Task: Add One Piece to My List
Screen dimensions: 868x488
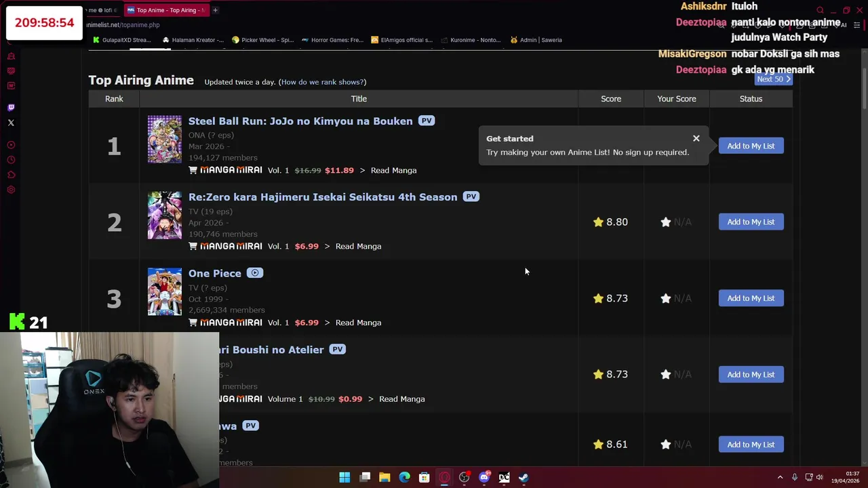Action: coord(751,298)
